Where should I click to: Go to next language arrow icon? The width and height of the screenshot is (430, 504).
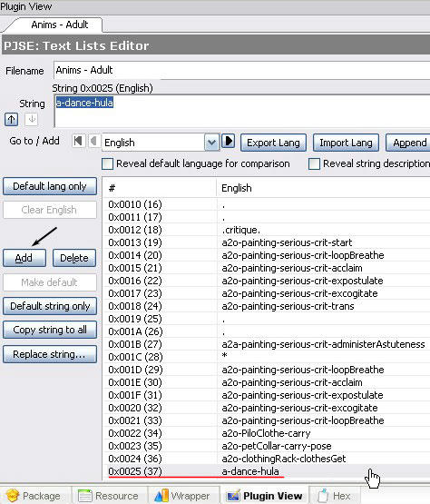tap(229, 141)
